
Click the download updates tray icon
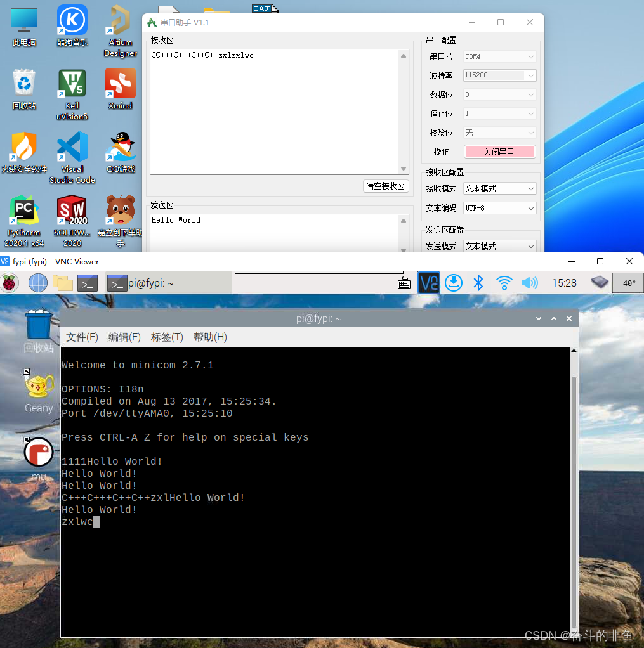click(454, 283)
